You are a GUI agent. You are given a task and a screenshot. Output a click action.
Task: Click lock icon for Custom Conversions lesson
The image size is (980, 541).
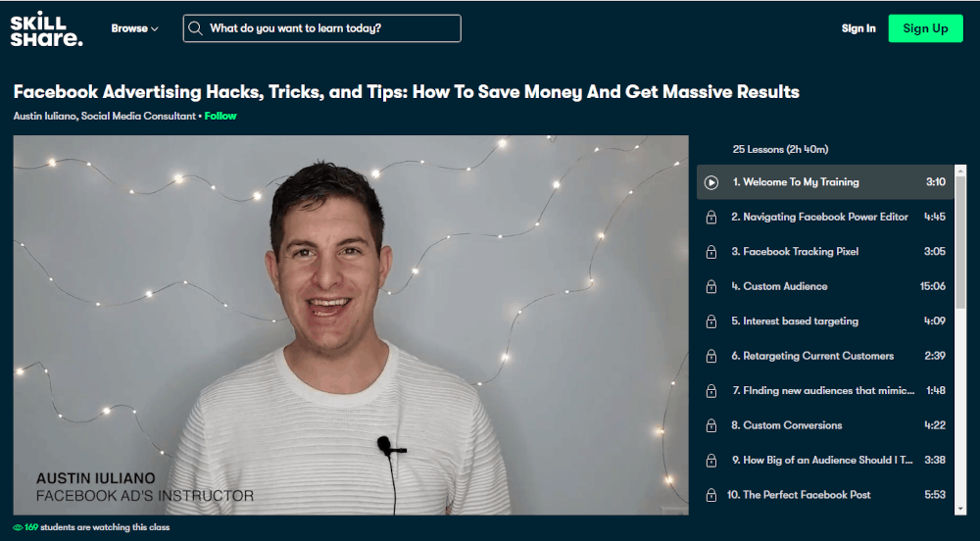(x=711, y=425)
